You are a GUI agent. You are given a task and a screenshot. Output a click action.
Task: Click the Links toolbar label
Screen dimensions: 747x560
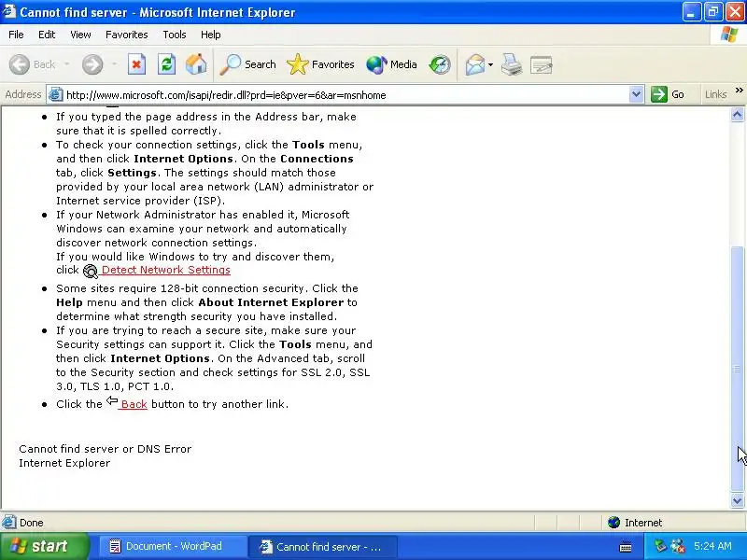(715, 94)
